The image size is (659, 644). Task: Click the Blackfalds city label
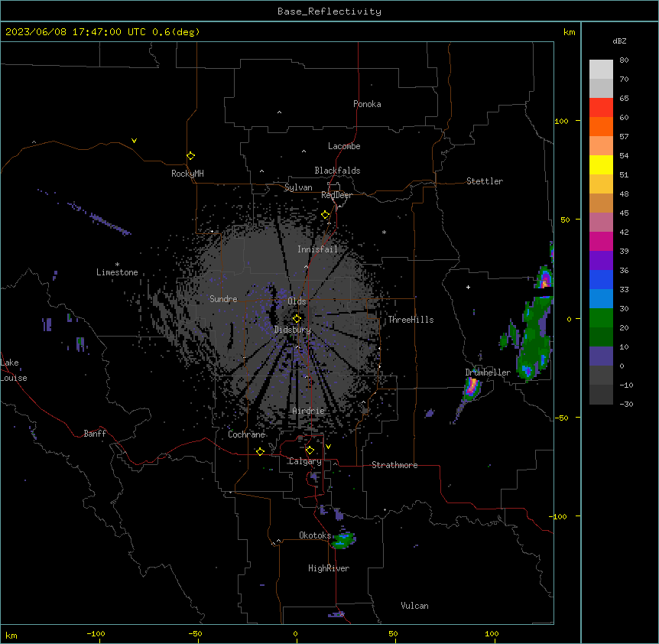coord(337,171)
